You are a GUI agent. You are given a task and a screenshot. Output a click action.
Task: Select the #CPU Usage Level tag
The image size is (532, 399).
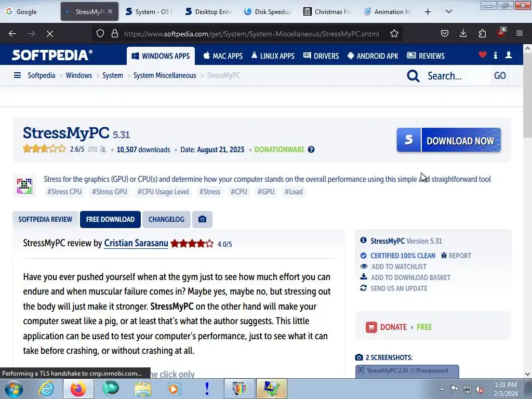coord(163,192)
